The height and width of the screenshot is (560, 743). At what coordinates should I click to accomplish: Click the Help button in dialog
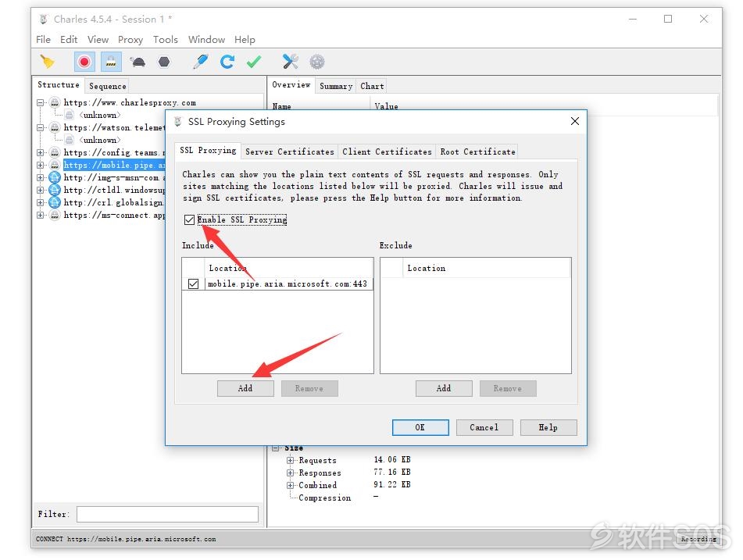[x=548, y=427]
